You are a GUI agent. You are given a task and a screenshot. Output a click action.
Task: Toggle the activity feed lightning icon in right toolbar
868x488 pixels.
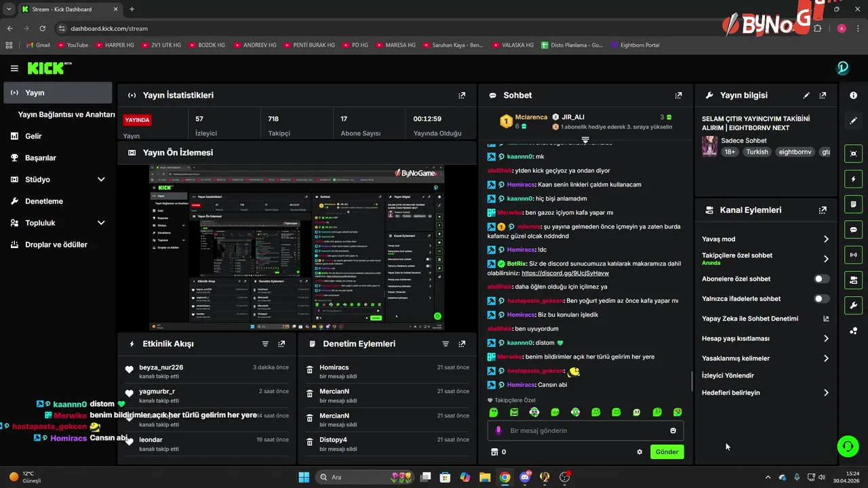tap(854, 179)
